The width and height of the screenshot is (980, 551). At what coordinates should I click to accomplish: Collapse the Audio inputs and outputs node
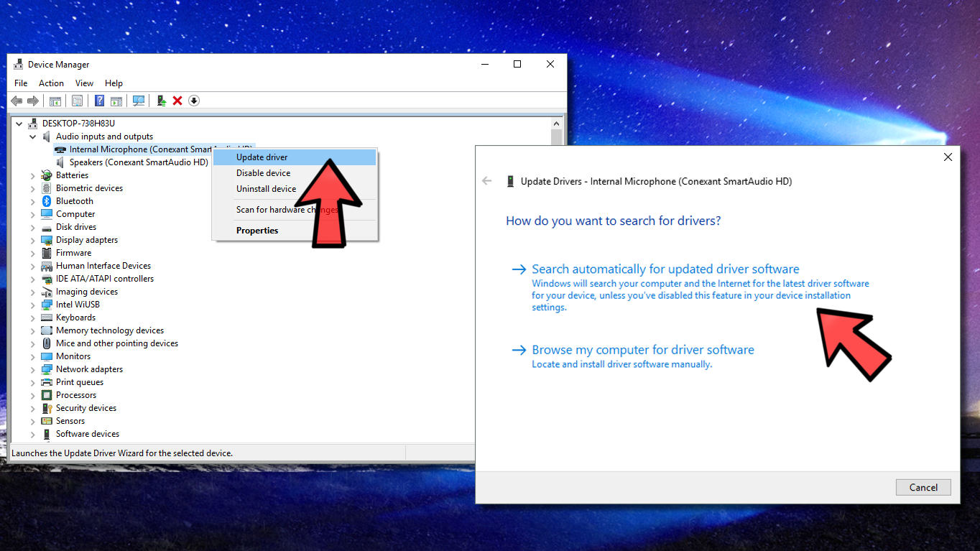click(33, 136)
